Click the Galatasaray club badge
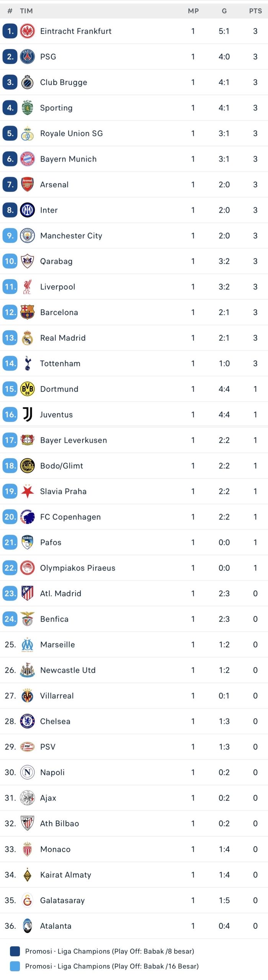This screenshot has width=268, height=980. (x=27, y=900)
